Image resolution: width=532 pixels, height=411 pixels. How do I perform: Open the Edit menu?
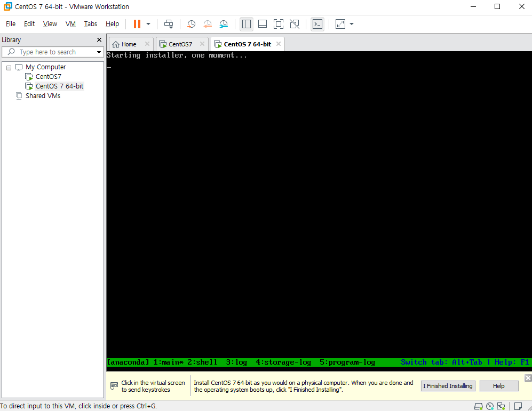click(x=29, y=23)
